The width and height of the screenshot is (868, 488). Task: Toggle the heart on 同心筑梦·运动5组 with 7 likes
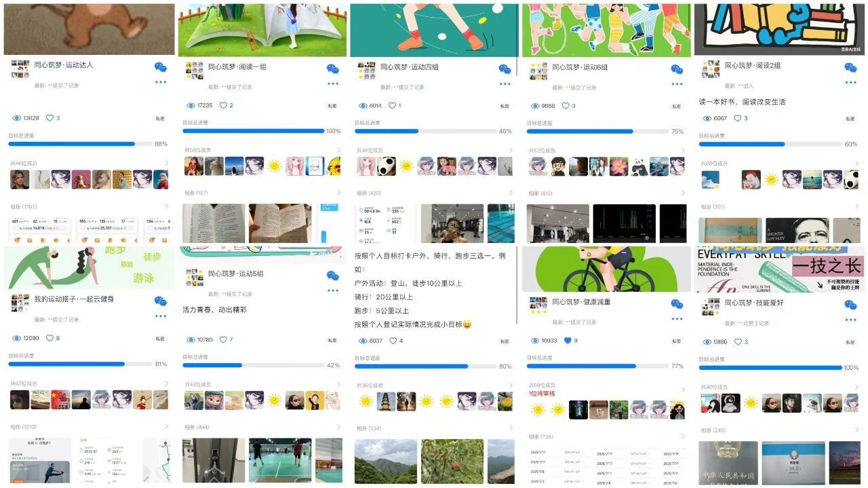(x=222, y=339)
